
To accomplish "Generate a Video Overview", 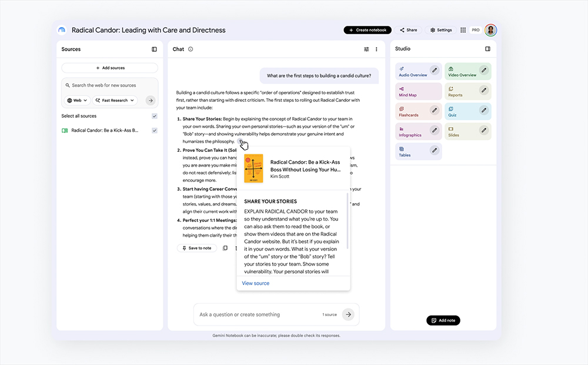I will [468, 71].
